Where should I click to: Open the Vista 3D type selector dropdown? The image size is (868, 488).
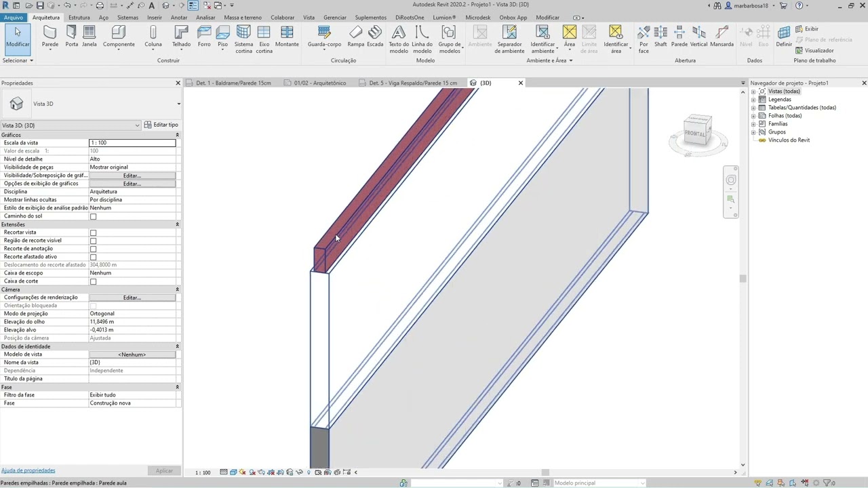tap(178, 104)
